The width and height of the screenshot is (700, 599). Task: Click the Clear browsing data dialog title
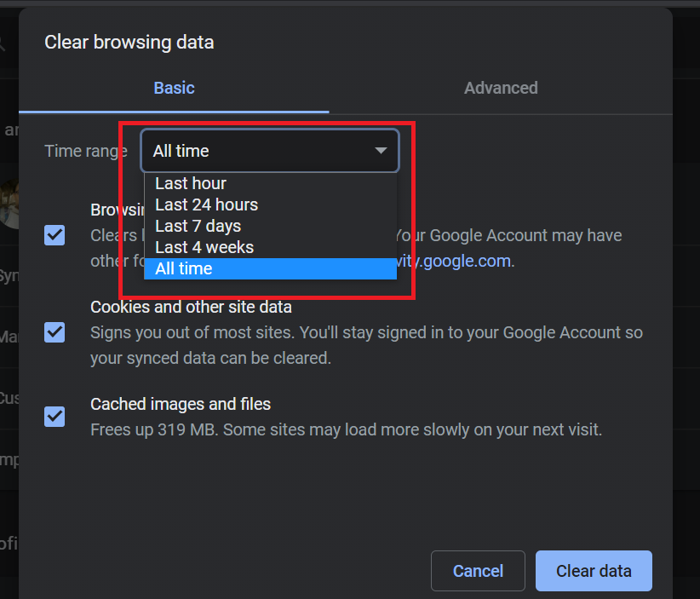click(129, 42)
